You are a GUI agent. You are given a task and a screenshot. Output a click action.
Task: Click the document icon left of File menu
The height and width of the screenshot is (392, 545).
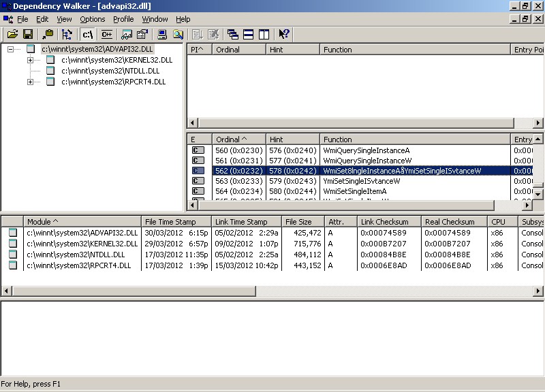tap(8, 19)
